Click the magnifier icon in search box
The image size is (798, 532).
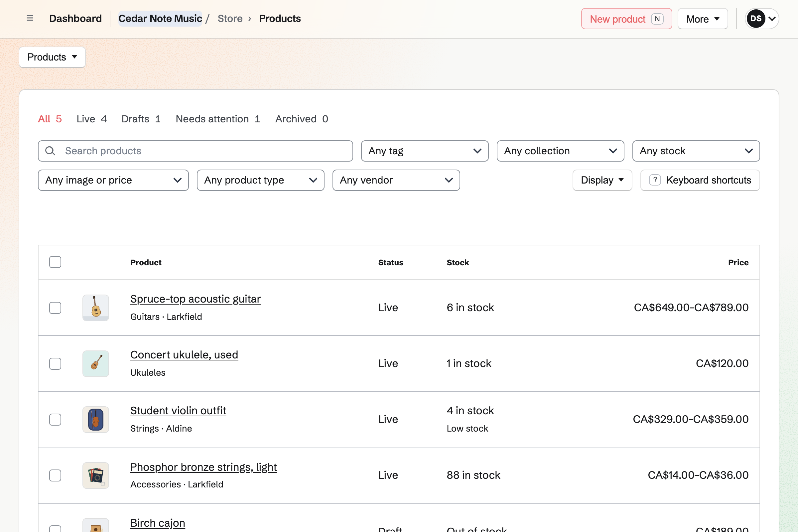click(x=50, y=151)
